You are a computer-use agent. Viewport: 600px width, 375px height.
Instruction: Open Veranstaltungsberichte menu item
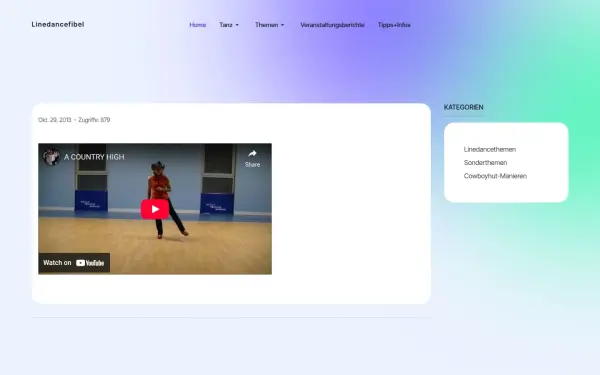332,25
